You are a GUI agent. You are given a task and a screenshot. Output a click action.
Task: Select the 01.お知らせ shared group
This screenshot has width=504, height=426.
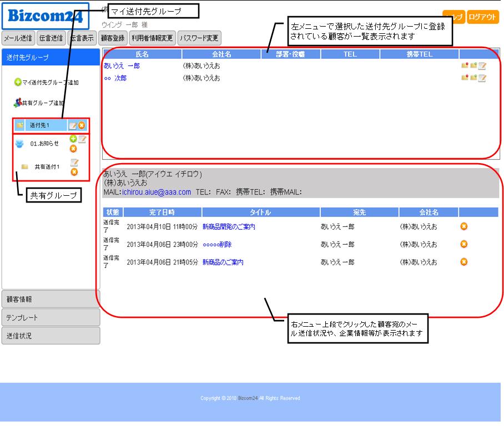(x=44, y=144)
